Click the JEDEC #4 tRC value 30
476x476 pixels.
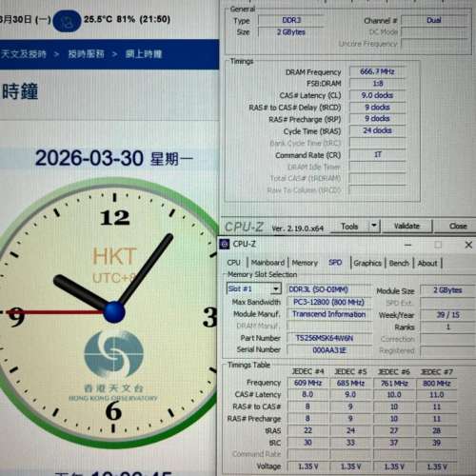click(x=307, y=443)
